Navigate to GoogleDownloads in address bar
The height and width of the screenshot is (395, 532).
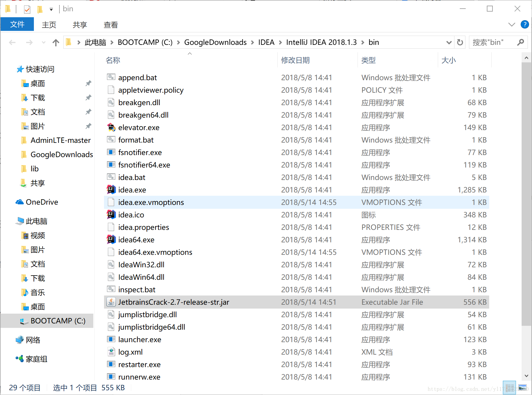coord(215,42)
